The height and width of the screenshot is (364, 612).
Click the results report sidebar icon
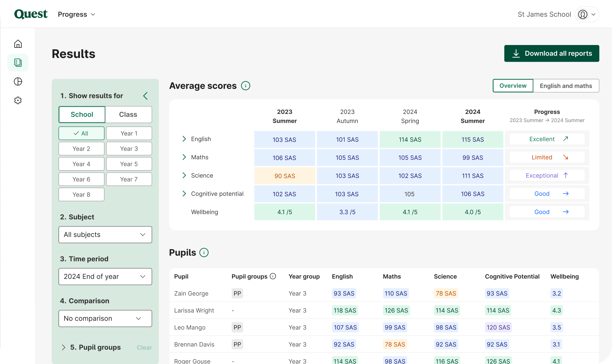[18, 63]
